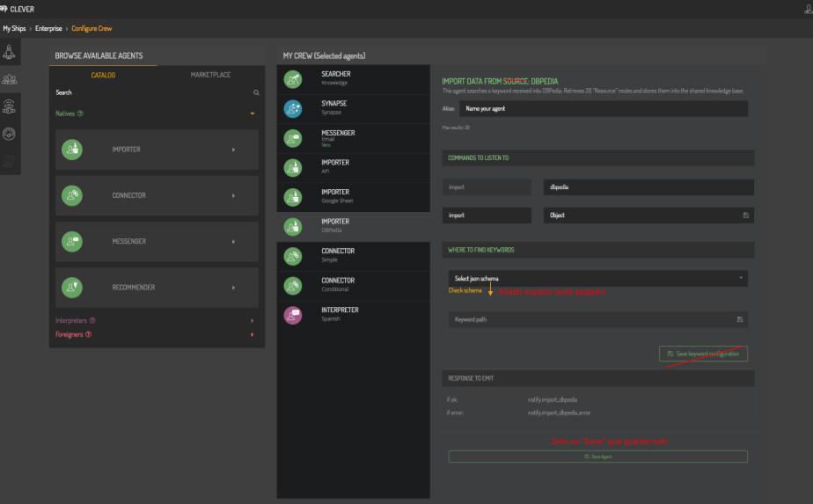Click the Searcher Knowledge agent icon
Viewport: 813px width, 504px height.
(x=293, y=78)
